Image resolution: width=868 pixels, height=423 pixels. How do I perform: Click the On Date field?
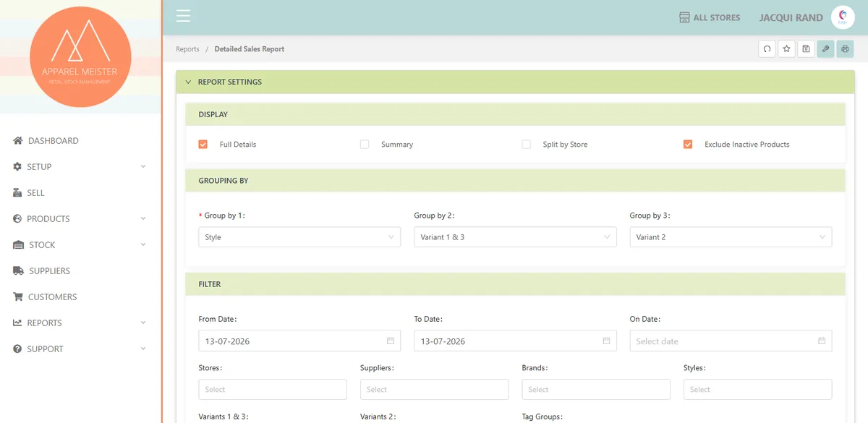pyautogui.click(x=731, y=341)
